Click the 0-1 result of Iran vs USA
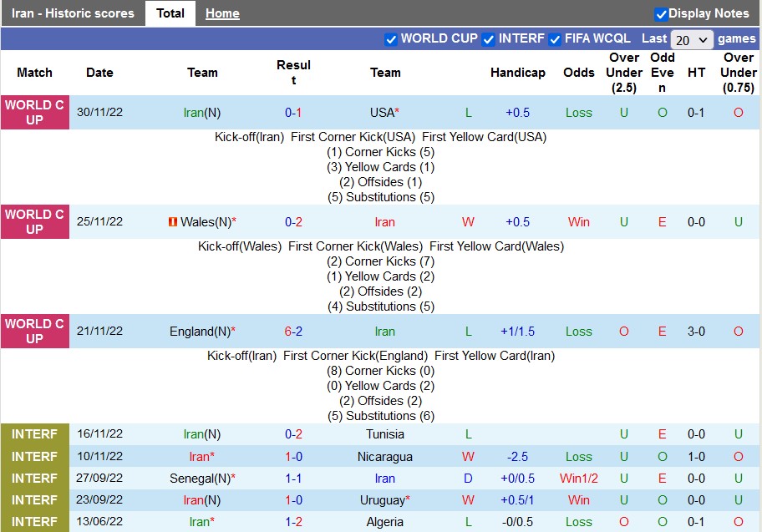This screenshot has width=762, height=532. [x=293, y=113]
